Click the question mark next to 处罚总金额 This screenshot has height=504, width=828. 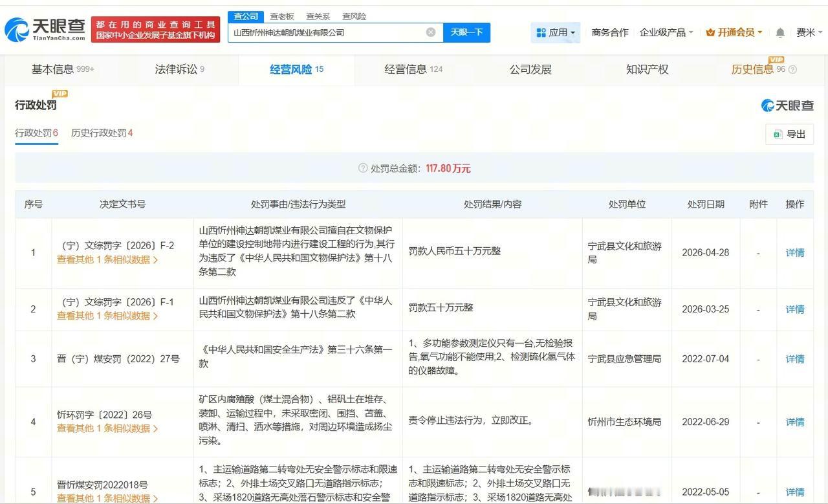[x=363, y=168]
